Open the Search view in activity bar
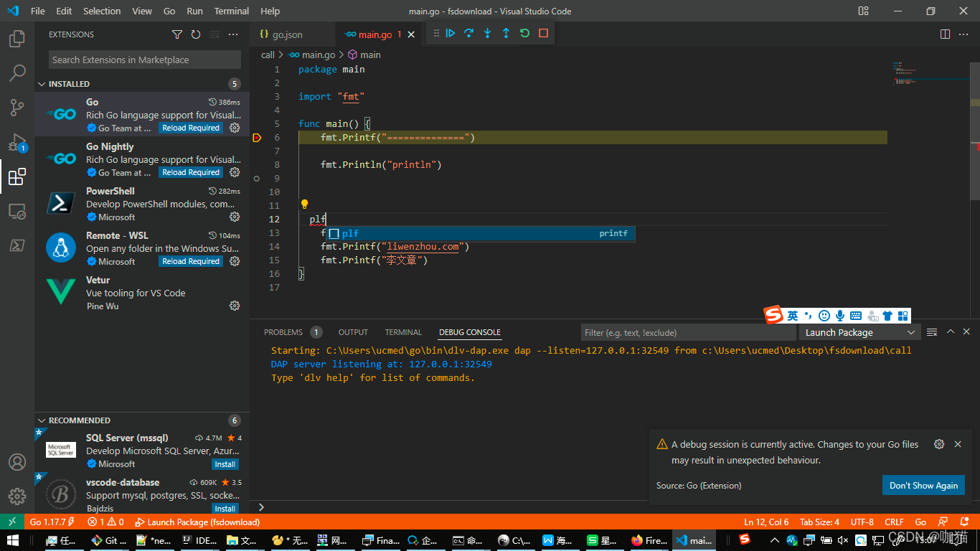This screenshot has width=980, height=551. pyautogui.click(x=17, y=72)
